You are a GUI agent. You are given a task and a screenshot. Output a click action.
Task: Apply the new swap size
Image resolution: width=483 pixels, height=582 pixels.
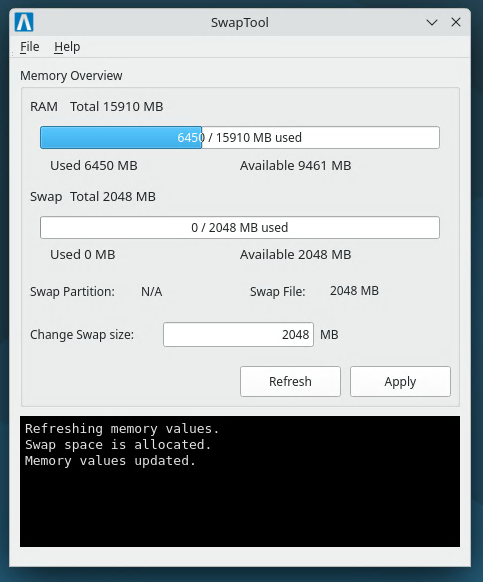(x=400, y=381)
